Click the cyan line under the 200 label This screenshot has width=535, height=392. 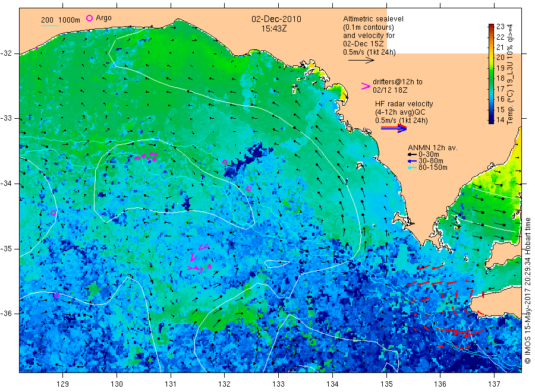[x=49, y=26]
